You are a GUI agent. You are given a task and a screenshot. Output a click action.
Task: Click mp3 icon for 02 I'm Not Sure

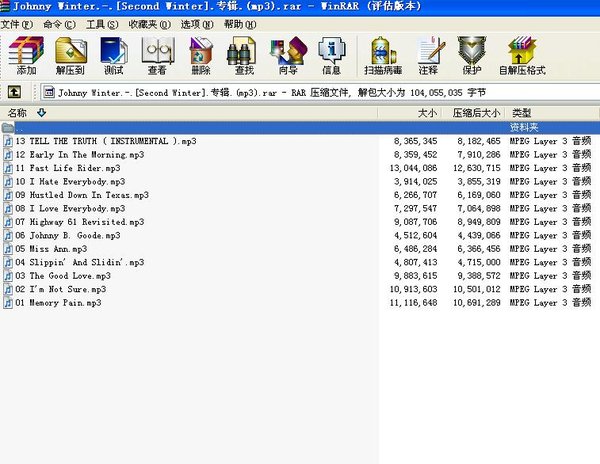(x=8, y=289)
